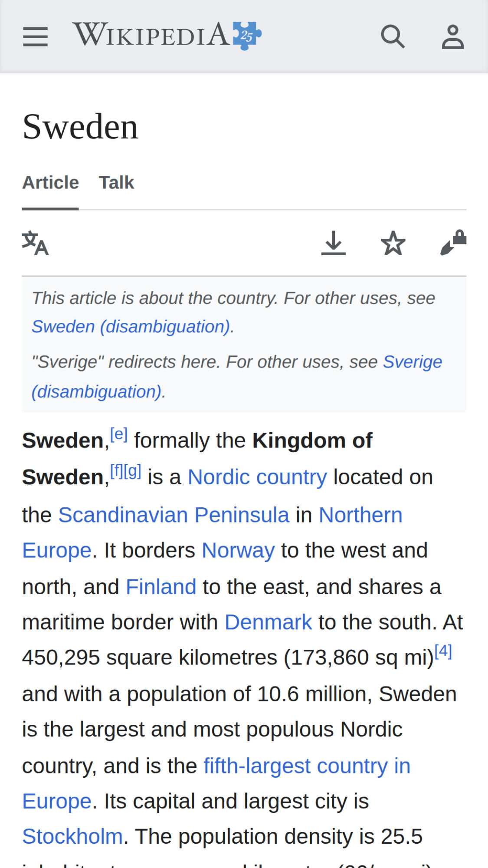Download the article as PDF

click(334, 243)
